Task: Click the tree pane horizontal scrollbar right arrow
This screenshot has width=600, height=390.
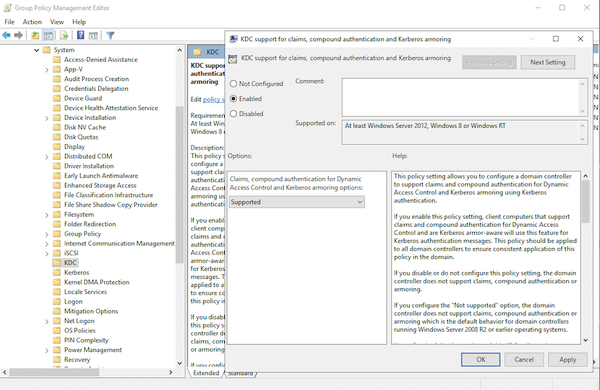Action: (x=171, y=372)
